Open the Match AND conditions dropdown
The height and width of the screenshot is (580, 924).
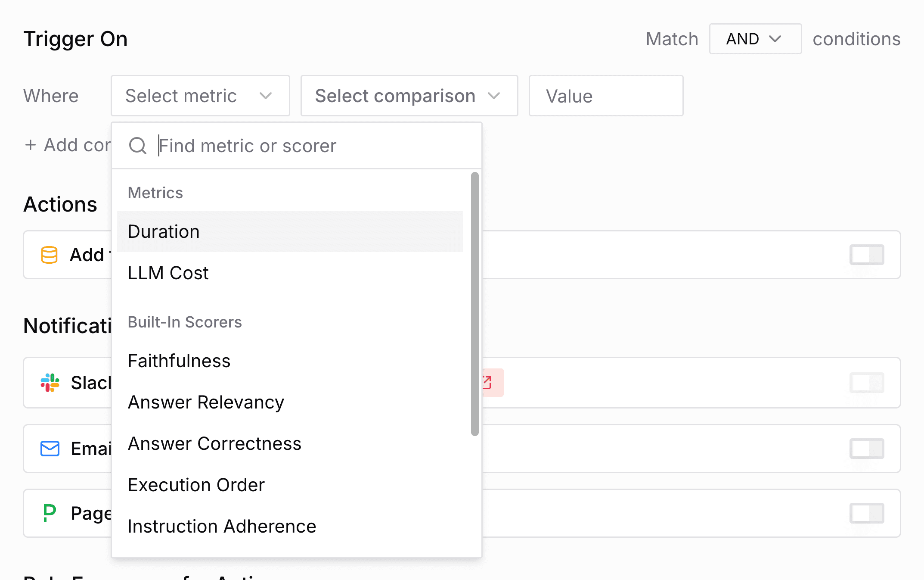[x=755, y=38]
